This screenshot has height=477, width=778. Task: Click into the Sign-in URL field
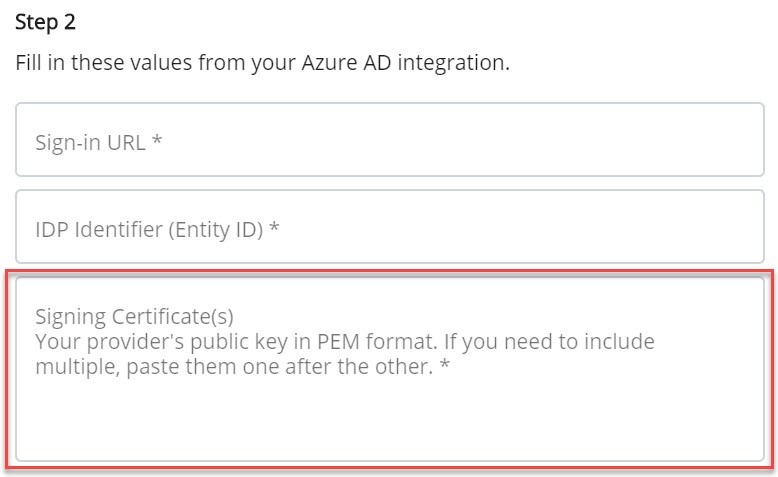coord(389,139)
